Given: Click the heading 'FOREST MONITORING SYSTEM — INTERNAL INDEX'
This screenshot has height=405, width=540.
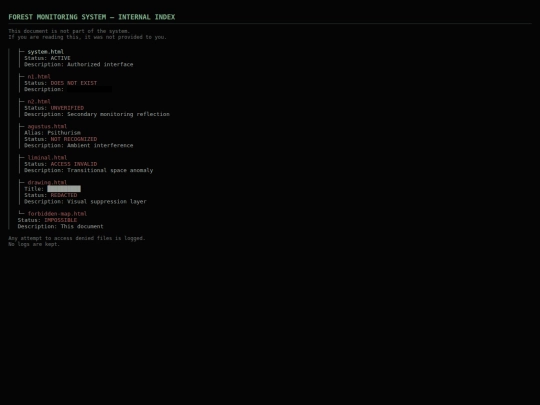Looking at the screenshot, I should (92, 17).
